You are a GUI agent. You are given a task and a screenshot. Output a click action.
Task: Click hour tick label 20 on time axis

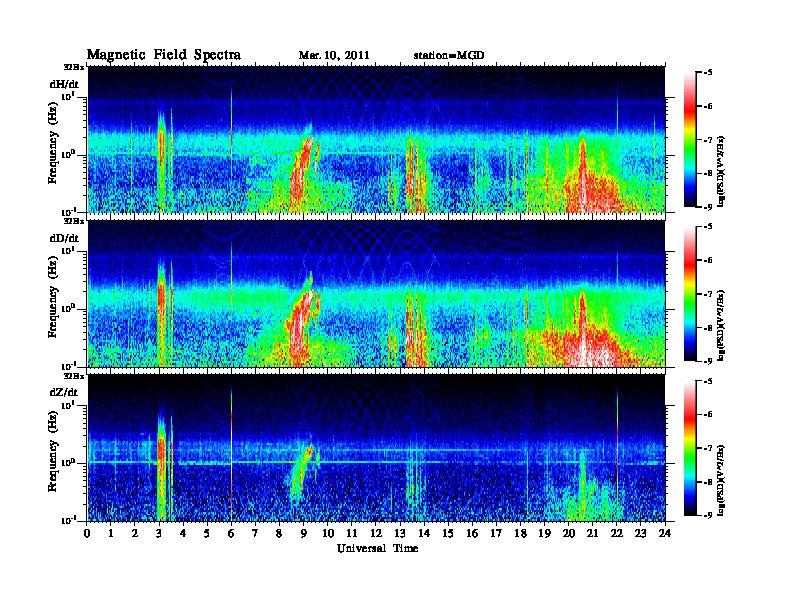[x=569, y=534]
